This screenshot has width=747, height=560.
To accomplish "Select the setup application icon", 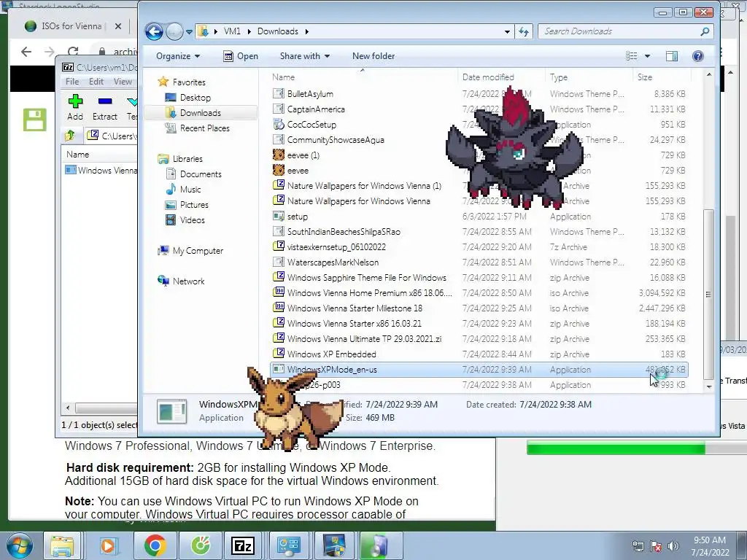I will 278,216.
